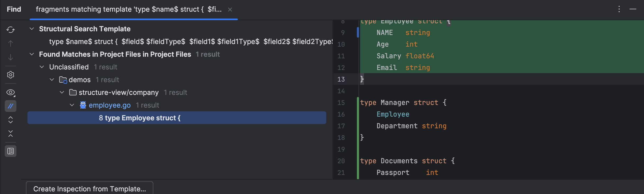
Task: Click the Collapse All icon
Action: click(11, 134)
